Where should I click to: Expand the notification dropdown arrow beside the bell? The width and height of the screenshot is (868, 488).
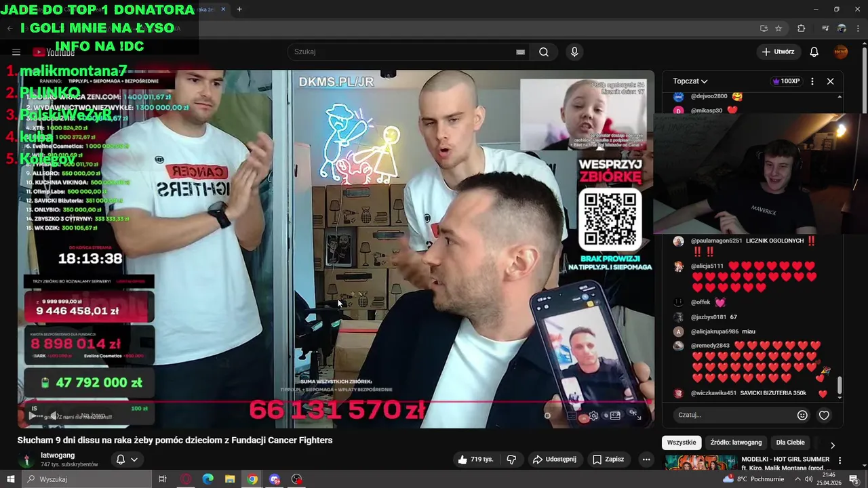pos(134,460)
